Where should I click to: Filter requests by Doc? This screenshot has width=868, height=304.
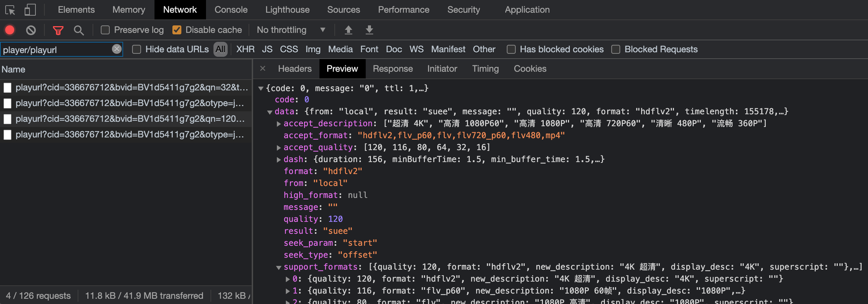(x=394, y=49)
